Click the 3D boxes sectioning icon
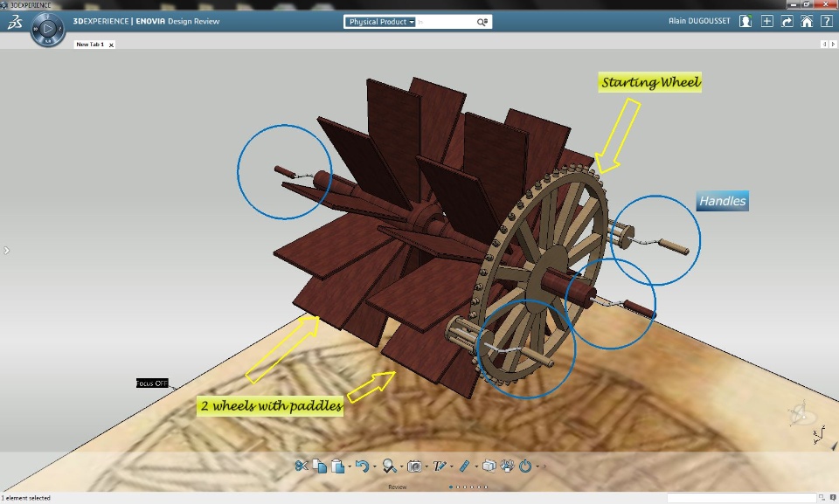 click(x=489, y=466)
